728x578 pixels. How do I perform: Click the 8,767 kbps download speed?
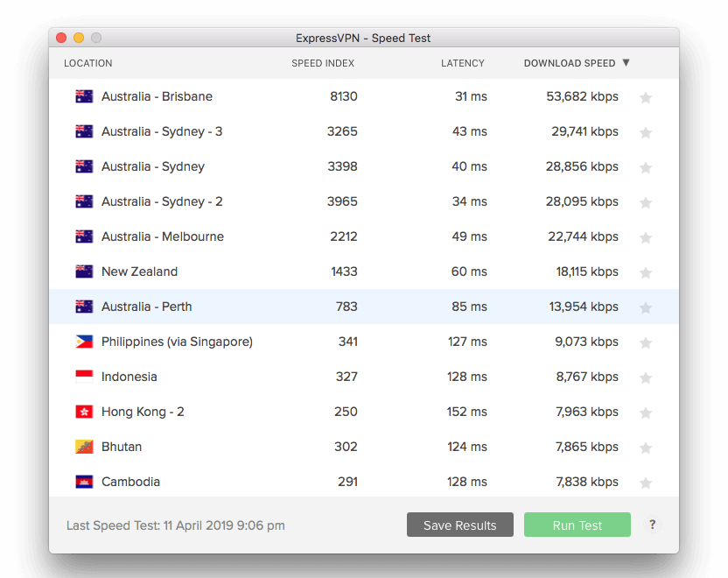click(587, 377)
